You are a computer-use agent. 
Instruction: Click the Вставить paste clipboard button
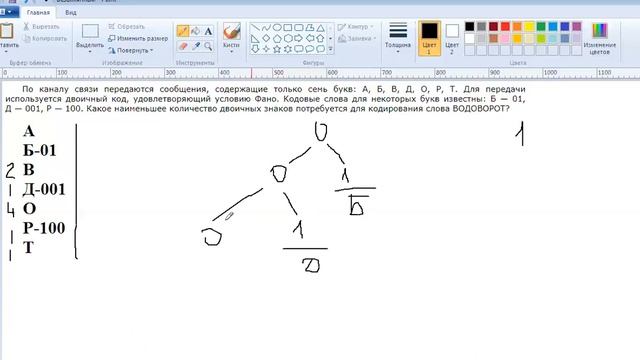[x=7, y=31]
